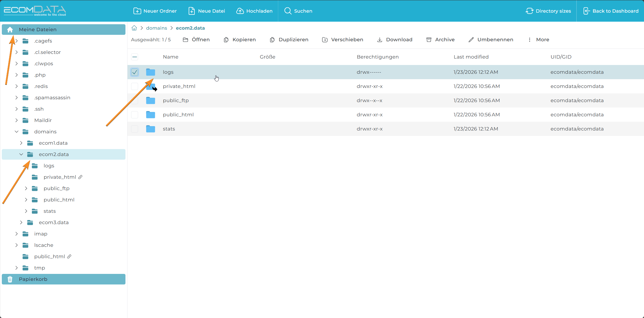Click the Archive box icon

429,40
